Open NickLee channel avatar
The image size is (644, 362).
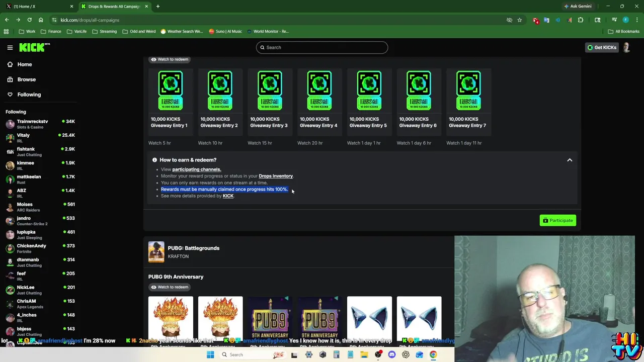point(10,290)
